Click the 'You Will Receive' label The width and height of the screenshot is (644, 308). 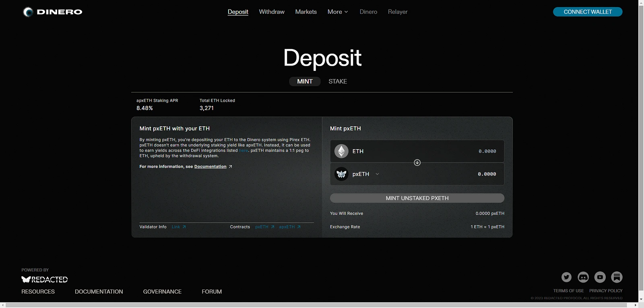tap(347, 214)
